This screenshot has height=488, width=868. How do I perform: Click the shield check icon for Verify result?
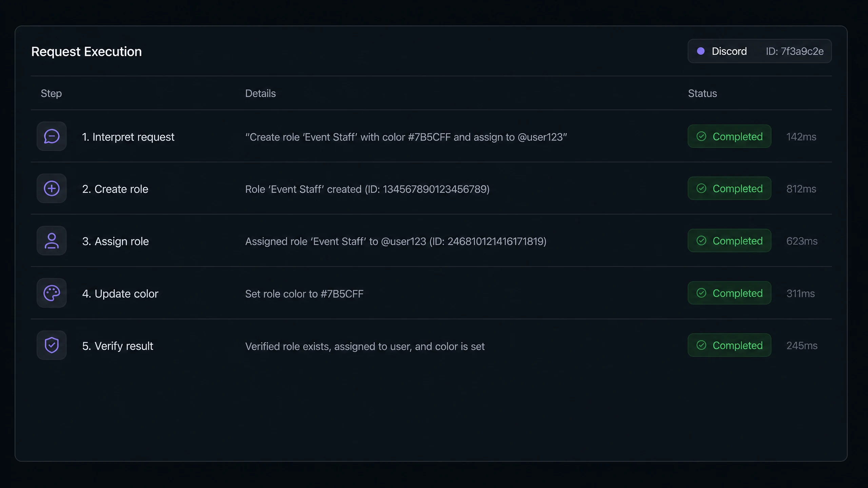[x=52, y=345]
